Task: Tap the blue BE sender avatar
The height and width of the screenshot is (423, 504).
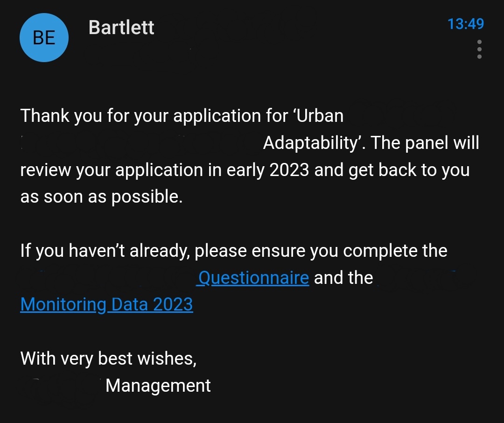Action: tap(44, 38)
